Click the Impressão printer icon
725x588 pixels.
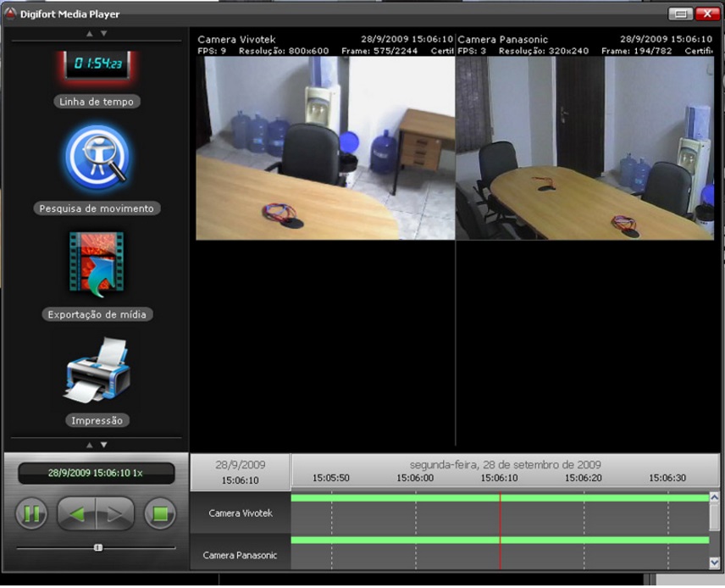(97, 370)
